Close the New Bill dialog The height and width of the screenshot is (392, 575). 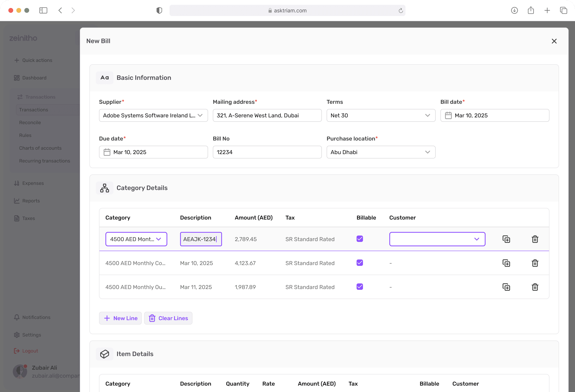[x=554, y=41]
